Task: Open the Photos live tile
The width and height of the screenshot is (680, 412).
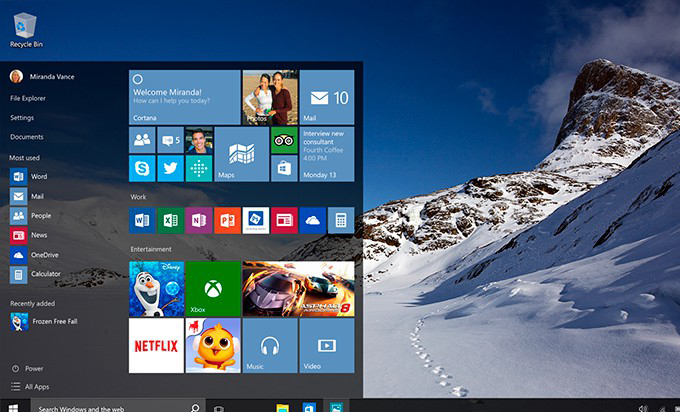Action: pyautogui.click(x=270, y=97)
